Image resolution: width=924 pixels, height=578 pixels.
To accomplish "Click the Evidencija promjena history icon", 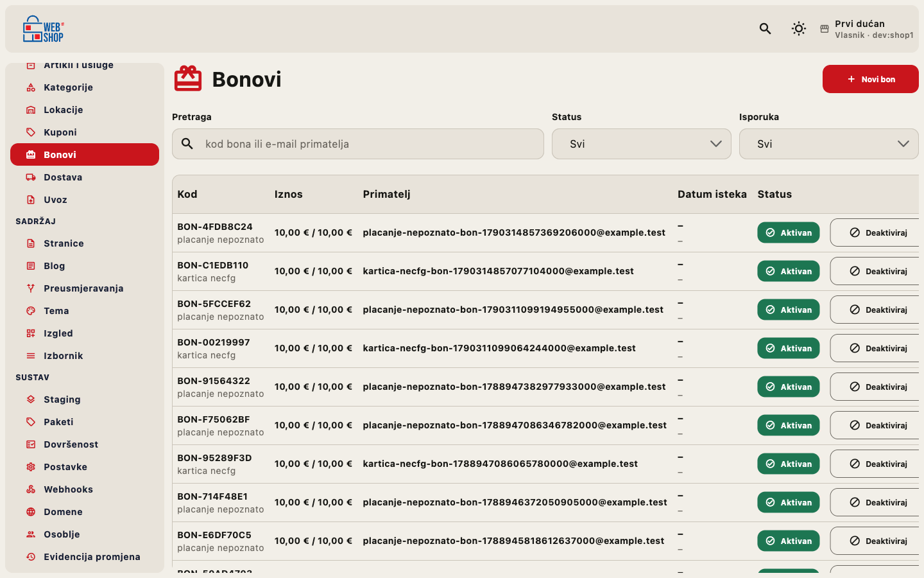I will [31, 557].
